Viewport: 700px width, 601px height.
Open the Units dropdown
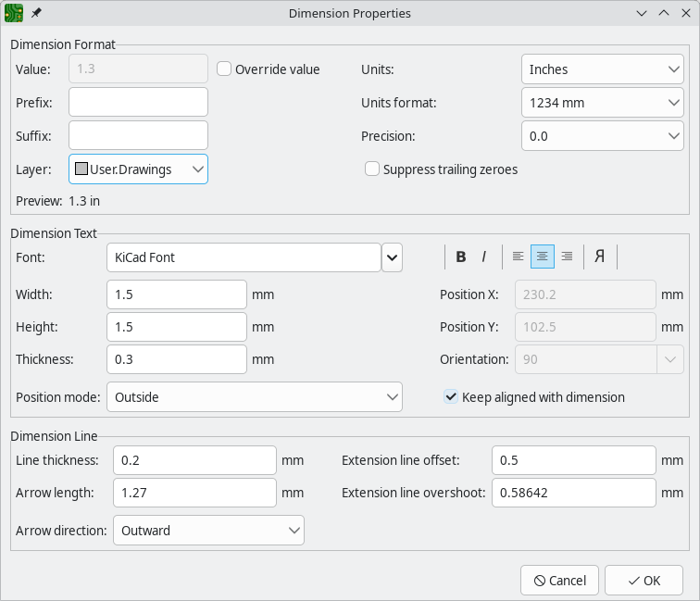point(602,69)
